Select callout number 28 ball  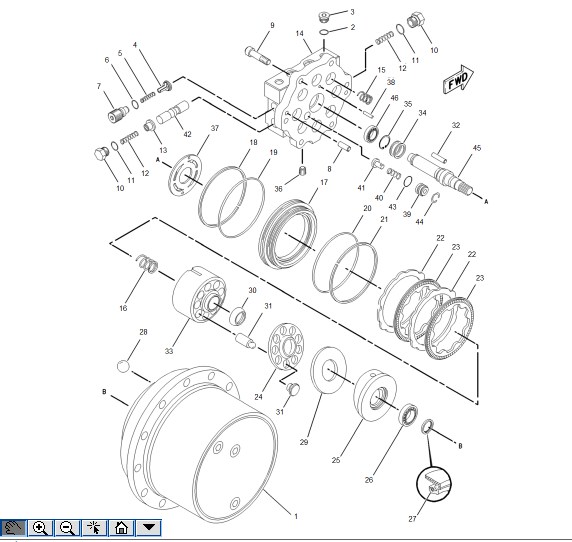point(143,332)
